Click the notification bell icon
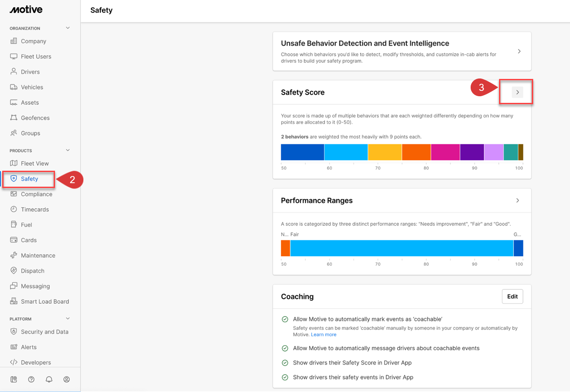The height and width of the screenshot is (392, 570). [x=49, y=380]
